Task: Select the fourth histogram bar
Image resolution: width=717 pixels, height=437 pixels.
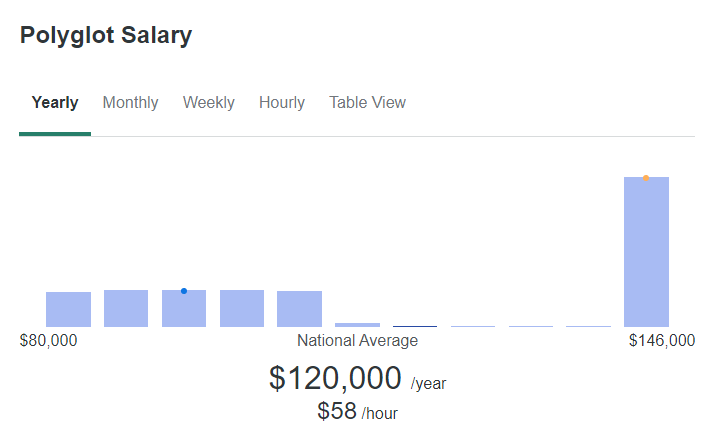Action: click(x=242, y=309)
